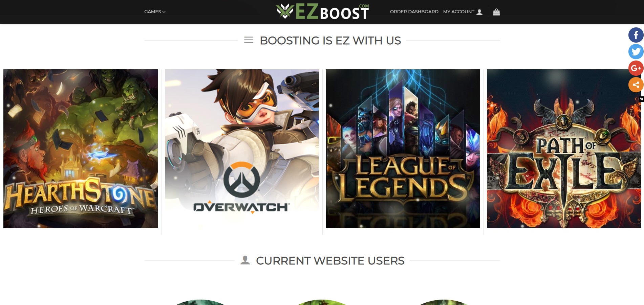
Task: Open the Path of Exile tile
Action: click(564, 149)
